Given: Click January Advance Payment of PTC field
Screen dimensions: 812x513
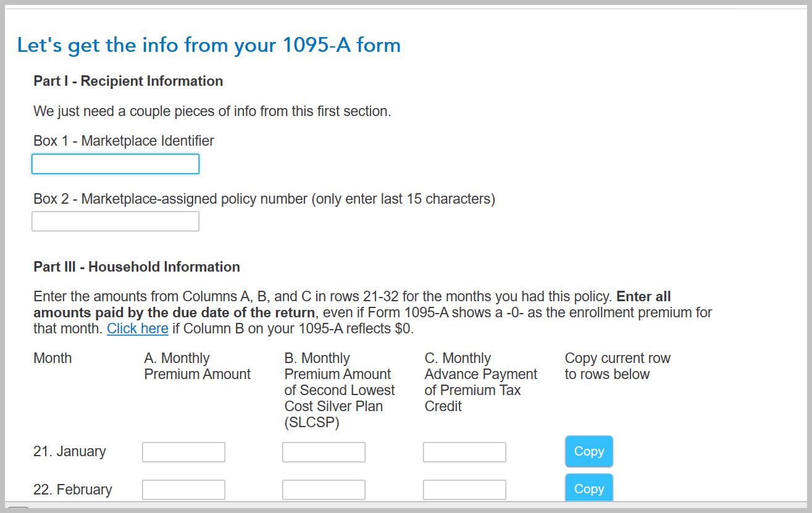Looking at the screenshot, I should (464, 452).
